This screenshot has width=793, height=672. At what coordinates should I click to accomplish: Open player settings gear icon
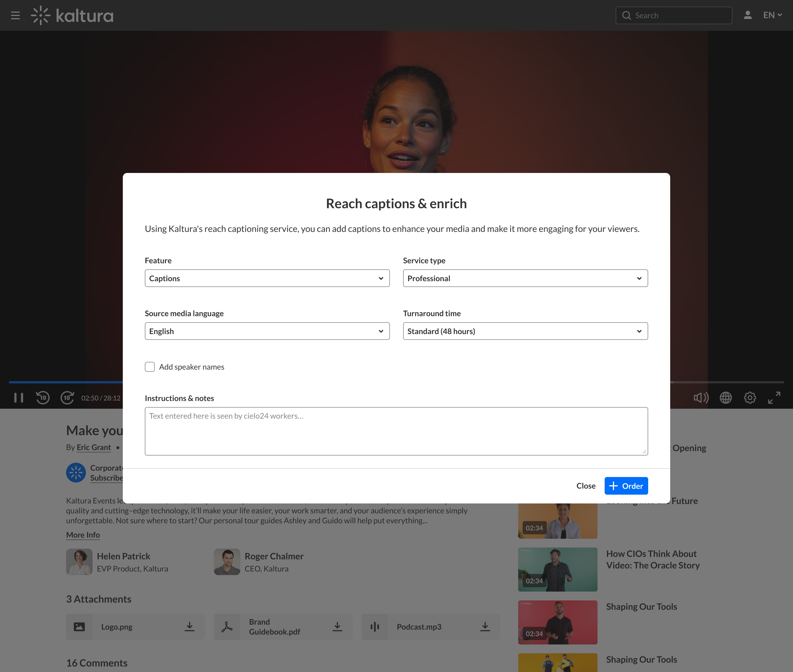[x=749, y=398]
